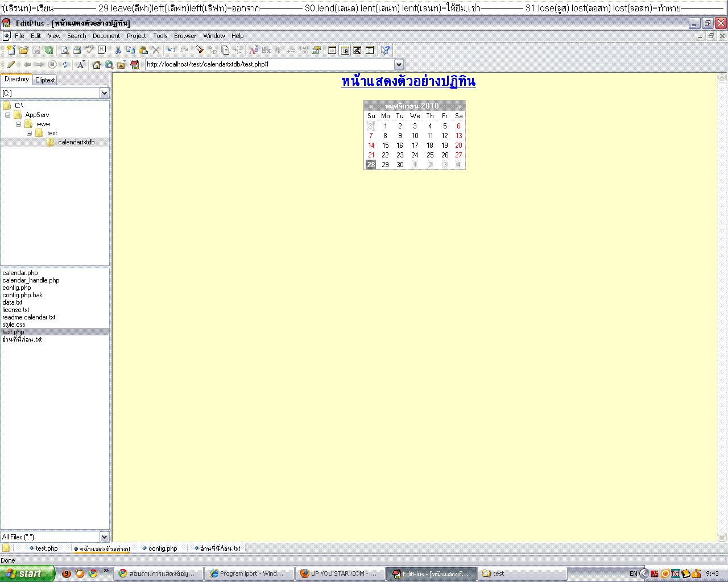Open the URL address dropdown
Image resolution: width=728 pixels, height=582 pixels.
coord(399,65)
